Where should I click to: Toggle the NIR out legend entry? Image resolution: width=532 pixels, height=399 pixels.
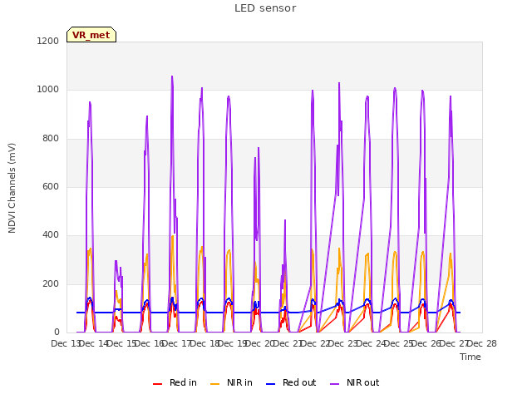click(x=355, y=382)
